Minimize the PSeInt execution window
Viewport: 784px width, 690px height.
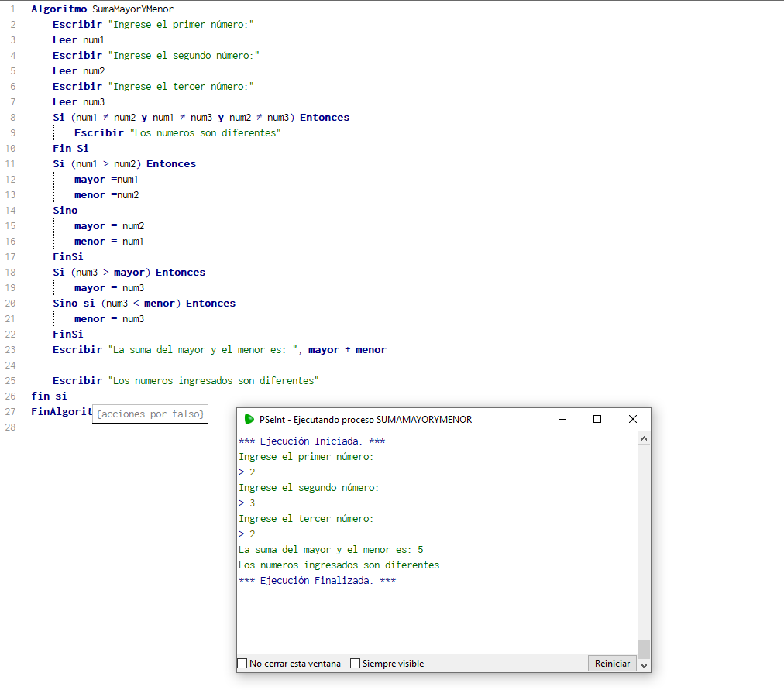pos(562,419)
